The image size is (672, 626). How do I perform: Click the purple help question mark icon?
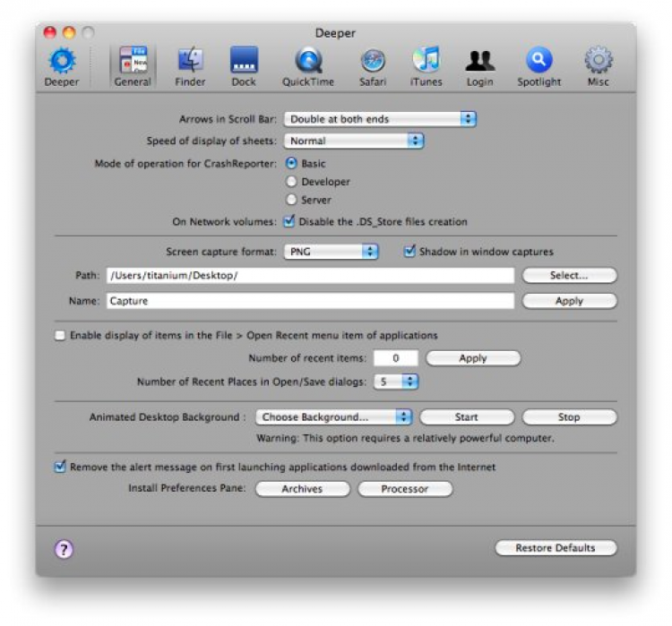[64, 549]
